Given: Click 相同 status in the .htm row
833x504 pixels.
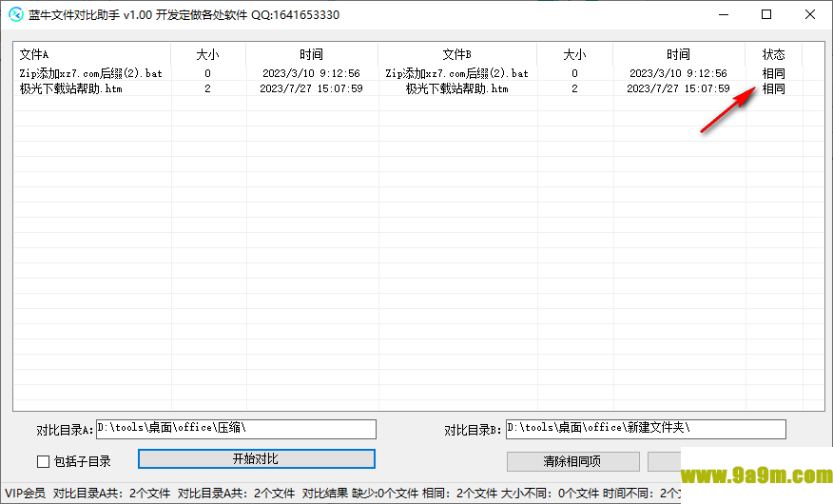Looking at the screenshot, I should point(773,88).
